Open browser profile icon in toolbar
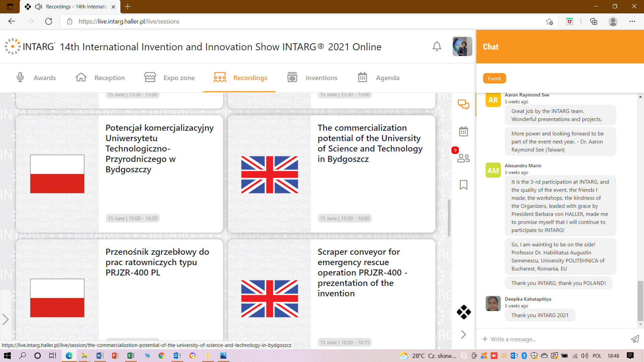644x362 pixels. 613,21
